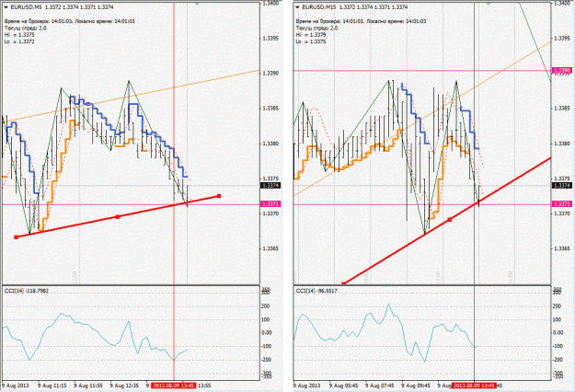Click the '9 Aug 05:45' time axis label
This screenshot has width=575, height=392.
343,386
